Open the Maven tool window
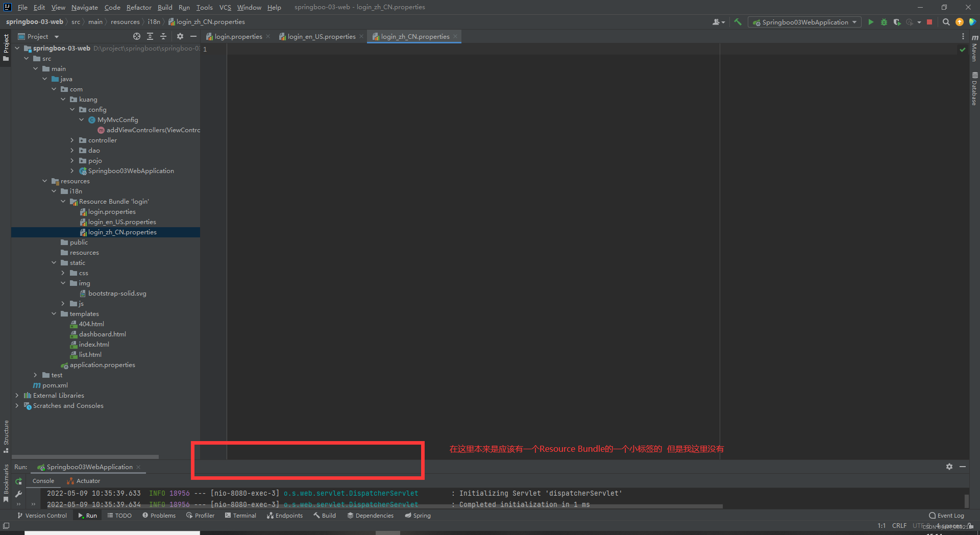 click(x=974, y=48)
